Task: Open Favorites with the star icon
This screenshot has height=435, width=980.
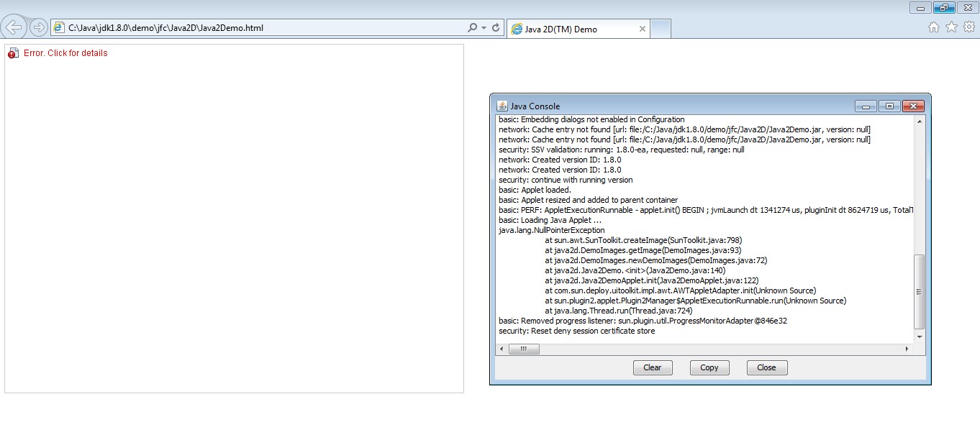Action: point(951,27)
